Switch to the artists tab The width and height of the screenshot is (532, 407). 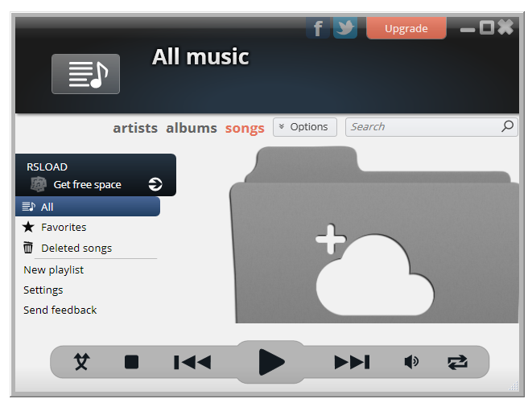(135, 128)
